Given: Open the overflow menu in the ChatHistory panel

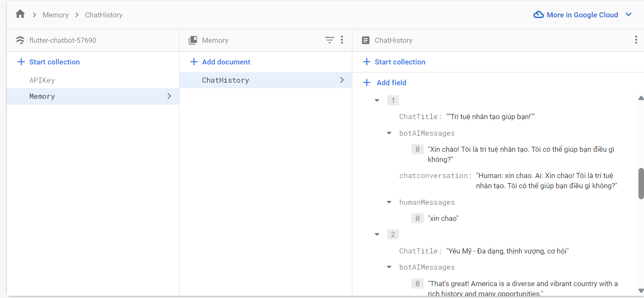Looking at the screenshot, I should pyautogui.click(x=636, y=40).
